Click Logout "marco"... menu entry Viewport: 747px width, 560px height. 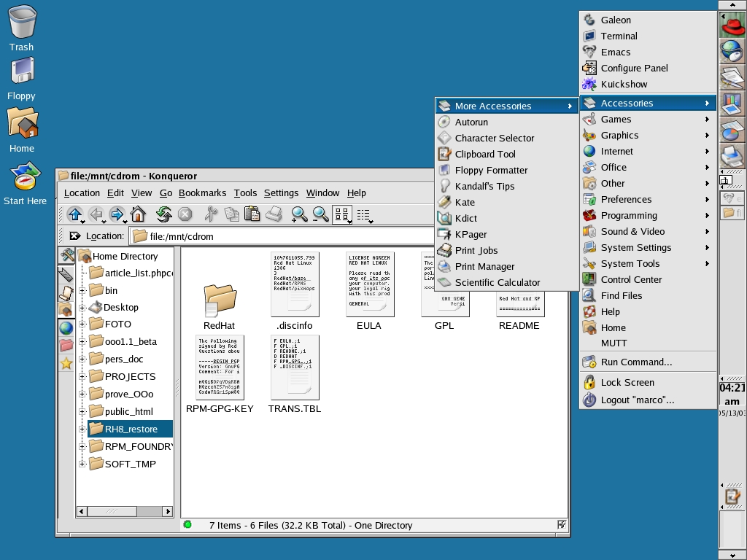[637, 400]
